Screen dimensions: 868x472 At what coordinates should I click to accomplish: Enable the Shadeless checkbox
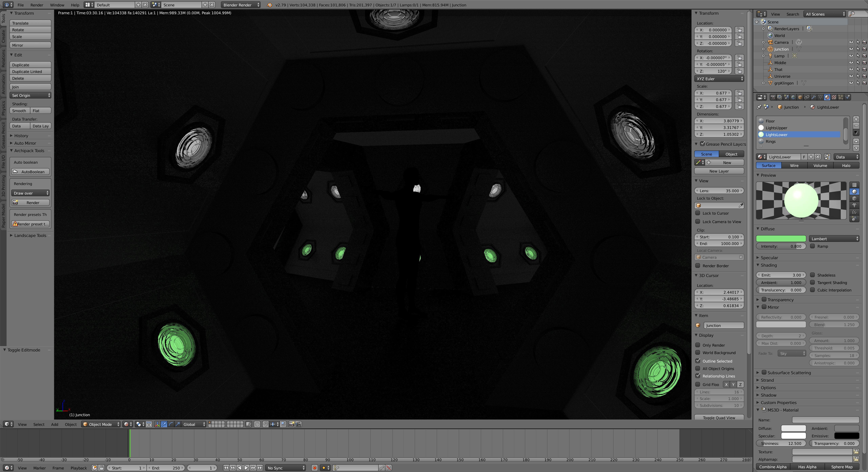point(812,275)
